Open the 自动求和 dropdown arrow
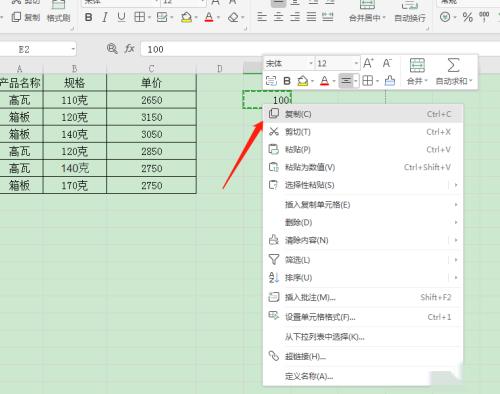 pyautogui.click(x=471, y=81)
